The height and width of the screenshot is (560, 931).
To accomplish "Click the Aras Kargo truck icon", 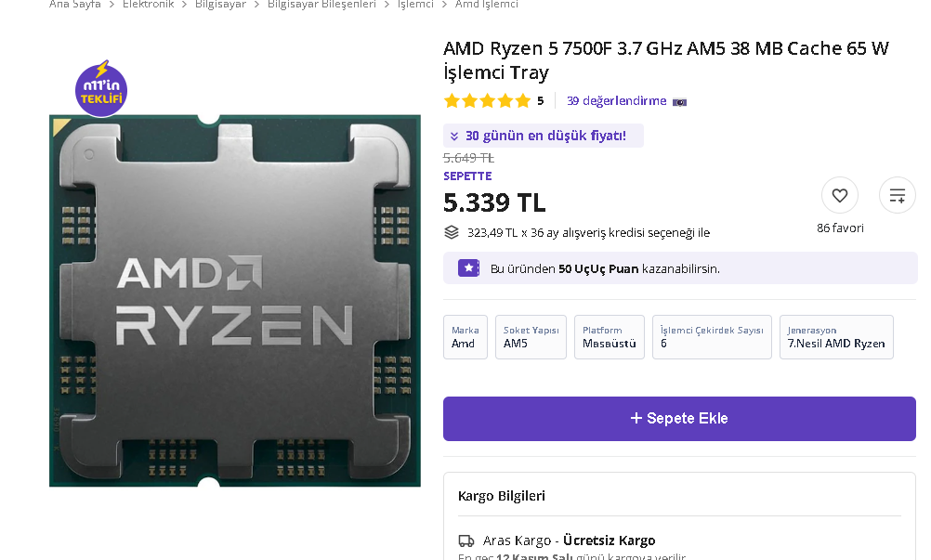I will [x=466, y=540].
